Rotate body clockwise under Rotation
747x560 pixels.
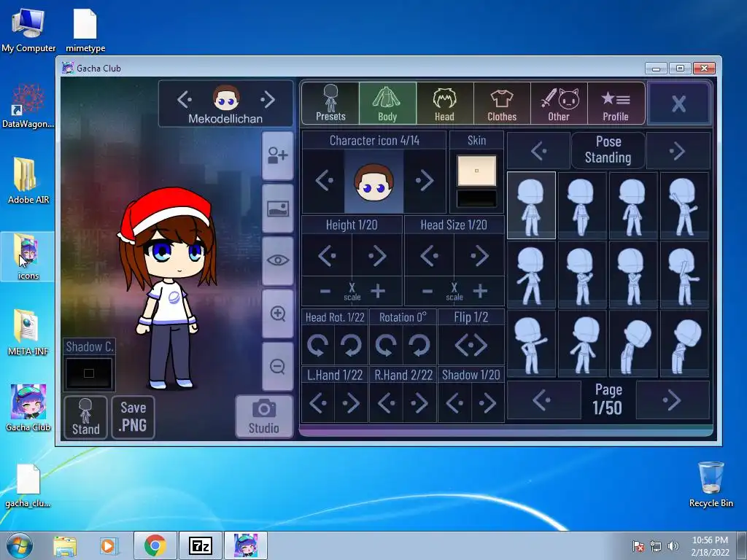coord(419,345)
